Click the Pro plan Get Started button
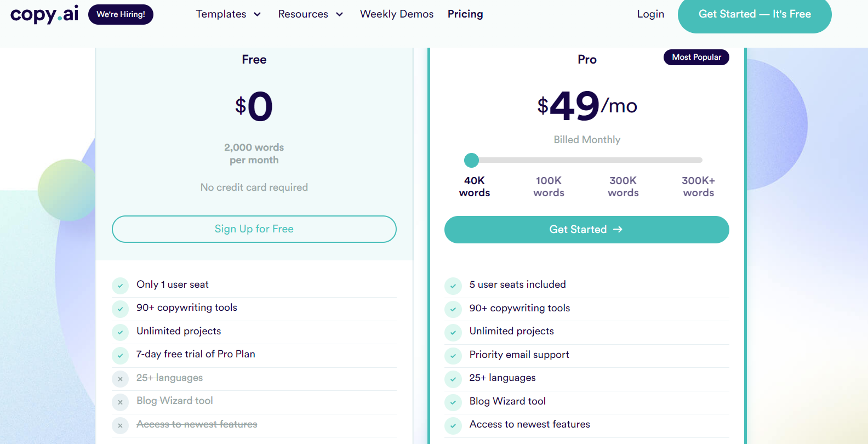This screenshot has width=868, height=444. [x=586, y=230]
